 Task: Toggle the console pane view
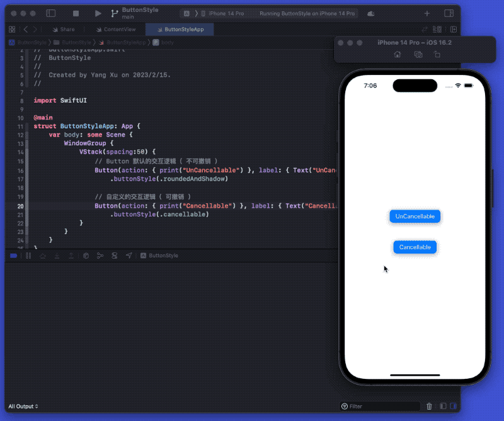tap(453, 407)
